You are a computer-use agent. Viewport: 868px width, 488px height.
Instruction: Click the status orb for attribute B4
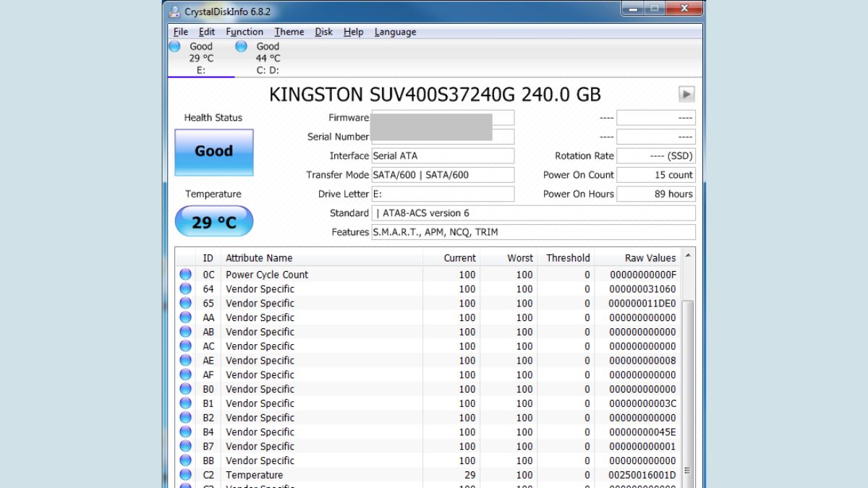coord(186,432)
